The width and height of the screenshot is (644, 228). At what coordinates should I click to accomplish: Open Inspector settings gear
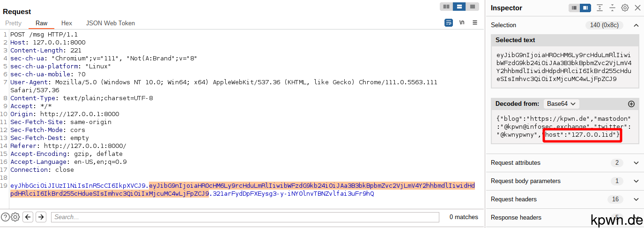click(x=625, y=8)
